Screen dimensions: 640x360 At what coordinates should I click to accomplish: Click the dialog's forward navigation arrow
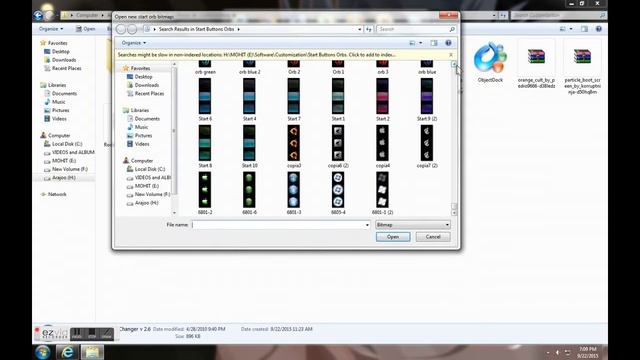(132, 29)
